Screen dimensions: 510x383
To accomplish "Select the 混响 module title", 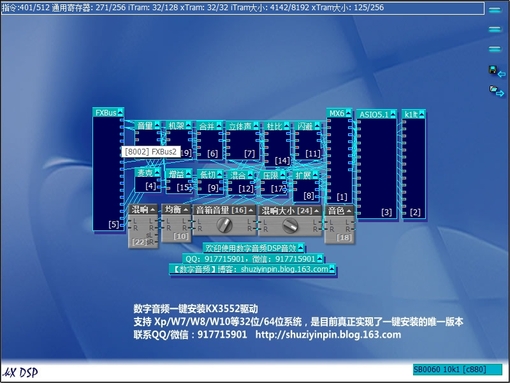I will click(140, 210).
